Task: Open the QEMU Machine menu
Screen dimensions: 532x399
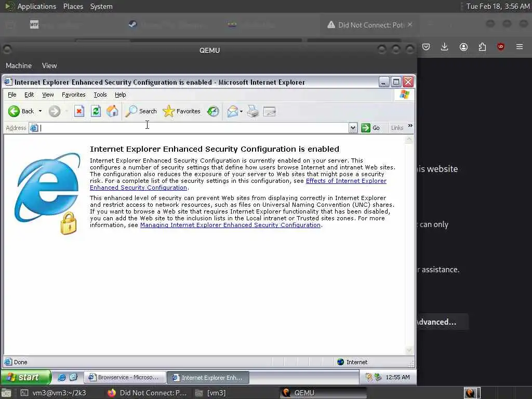Action: tap(19, 65)
